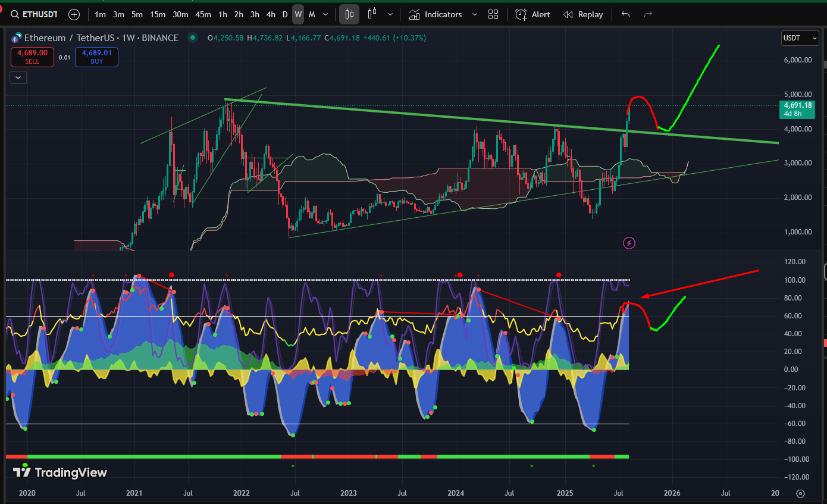827x504 pixels.
Task: Click the 2022 label on the time axis
Action: click(x=241, y=493)
